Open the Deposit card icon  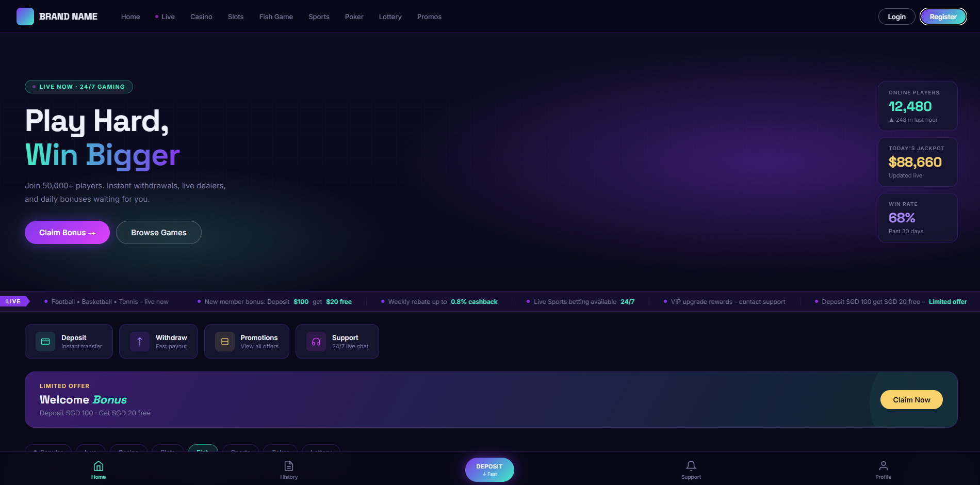45,342
